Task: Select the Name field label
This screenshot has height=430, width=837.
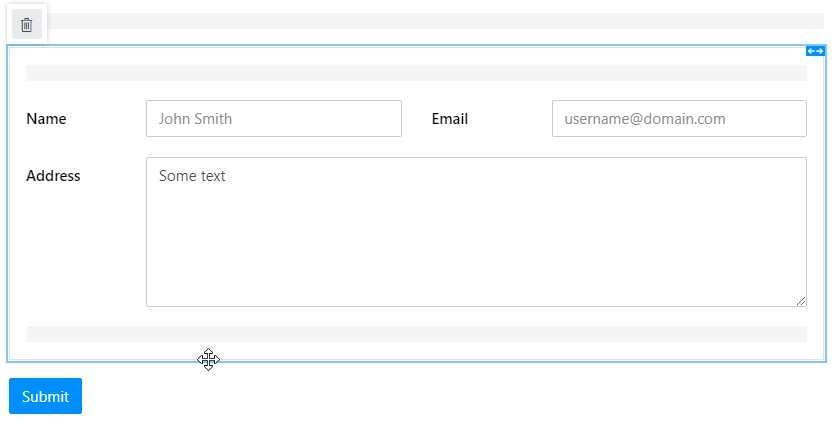Action: 46,118
